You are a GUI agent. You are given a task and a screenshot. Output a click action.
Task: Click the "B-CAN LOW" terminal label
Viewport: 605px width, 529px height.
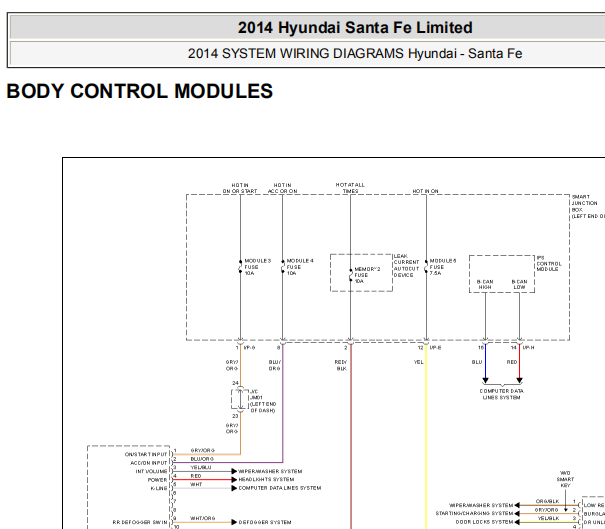pyautogui.click(x=519, y=284)
